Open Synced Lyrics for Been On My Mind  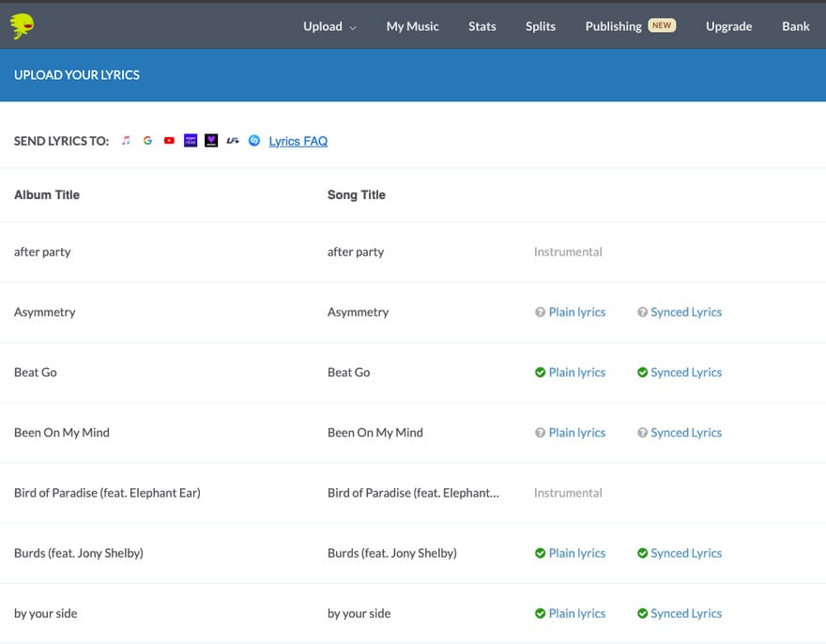point(686,433)
